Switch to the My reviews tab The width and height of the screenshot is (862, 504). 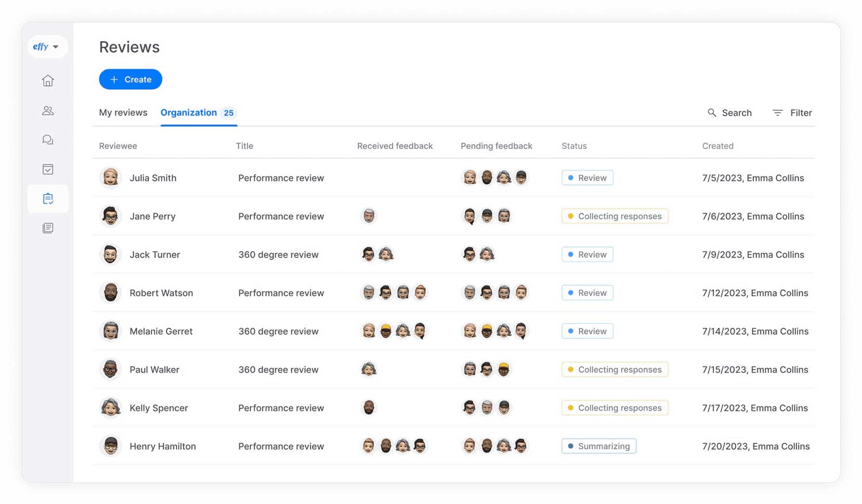[x=123, y=112]
